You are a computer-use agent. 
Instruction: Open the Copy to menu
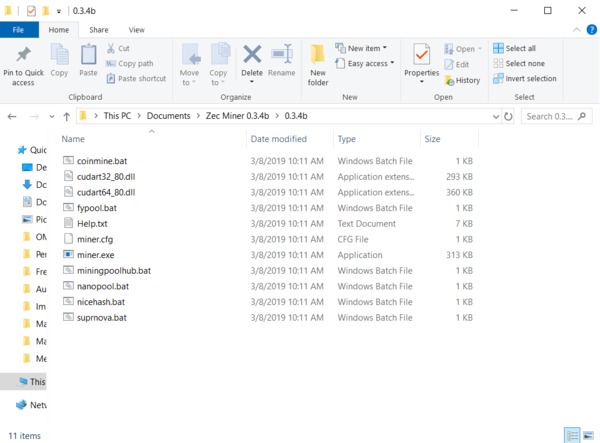click(x=218, y=64)
